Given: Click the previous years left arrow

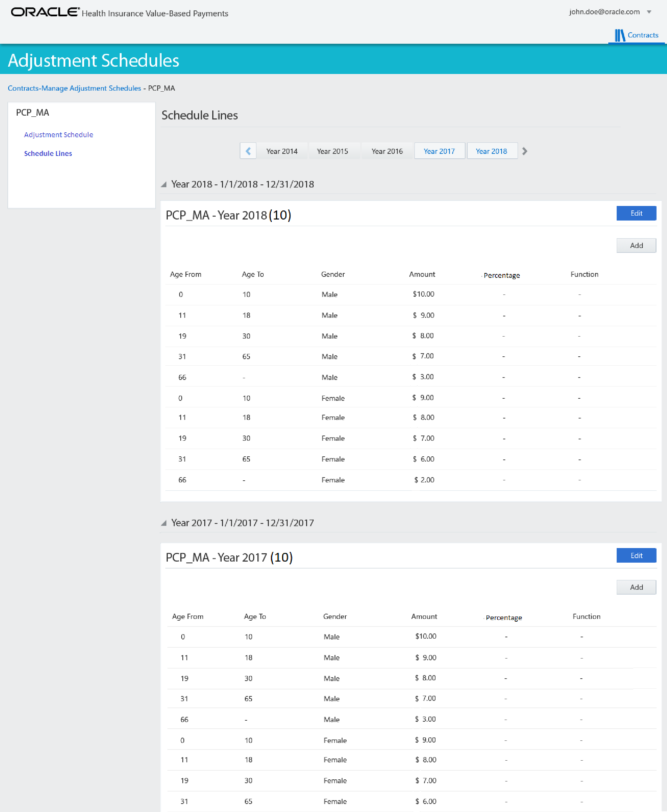Looking at the screenshot, I should (248, 151).
